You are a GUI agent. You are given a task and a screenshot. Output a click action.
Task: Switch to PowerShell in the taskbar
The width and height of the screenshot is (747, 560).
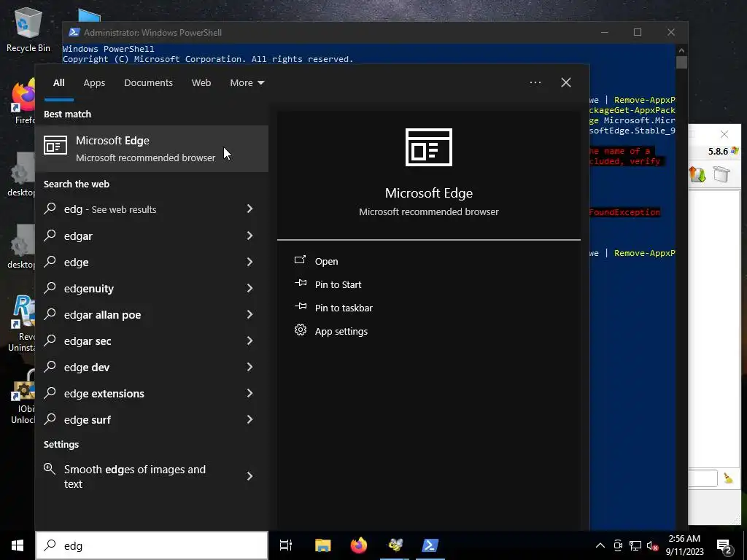pos(430,545)
